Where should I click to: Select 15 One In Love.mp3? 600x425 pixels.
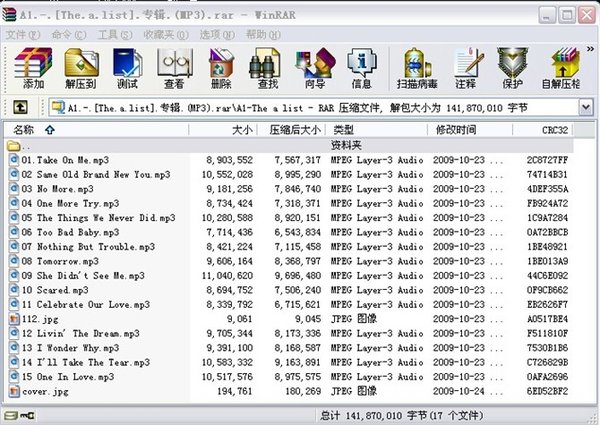coord(68,377)
